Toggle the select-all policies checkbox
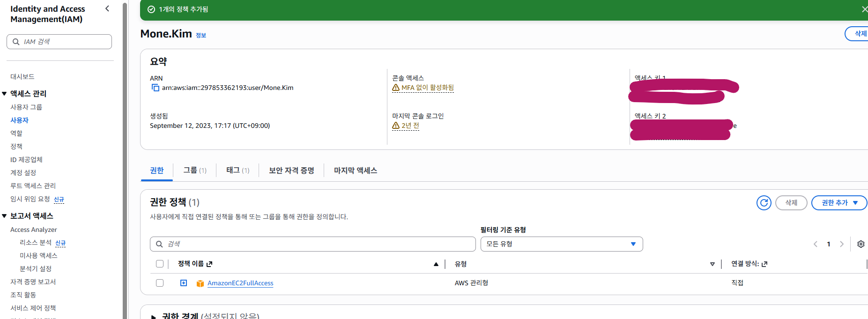The image size is (868, 319). [x=160, y=264]
